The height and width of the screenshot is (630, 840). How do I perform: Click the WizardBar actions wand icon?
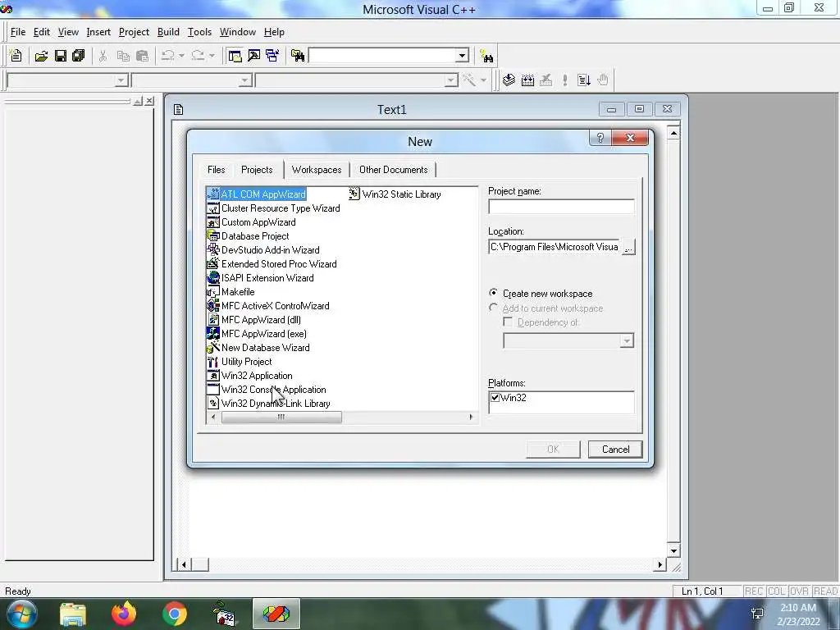tap(468, 80)
